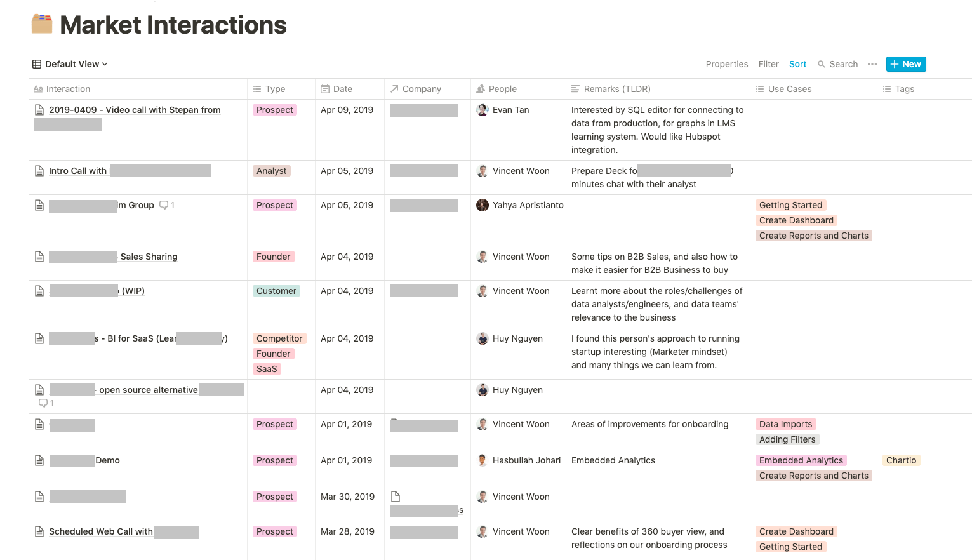Click page icon of the Intro Call row
This screenshot has width=972, height=560.
coord(39,171)
